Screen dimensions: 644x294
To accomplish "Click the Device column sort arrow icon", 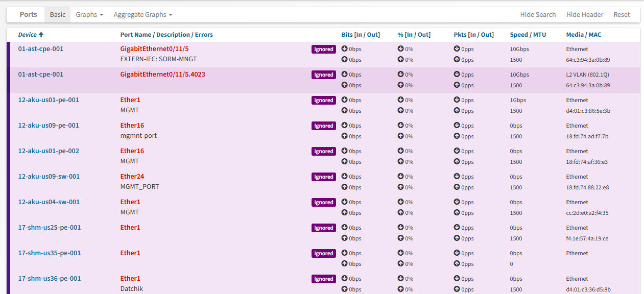I will pyautogui.click(x=41, y=35).
